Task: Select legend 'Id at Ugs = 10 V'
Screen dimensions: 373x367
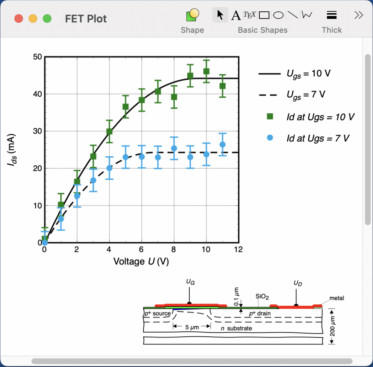Action: point(310,117)
